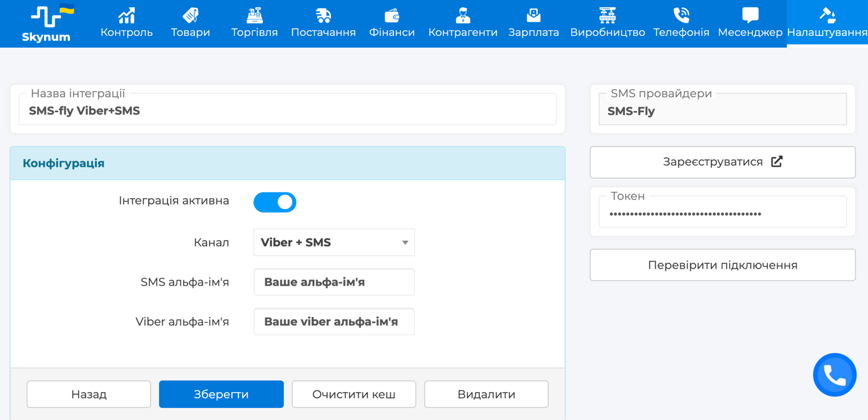Open the Контроль section icon
The width and height of the screenshot is (868, 420).
tap(126, 15)
